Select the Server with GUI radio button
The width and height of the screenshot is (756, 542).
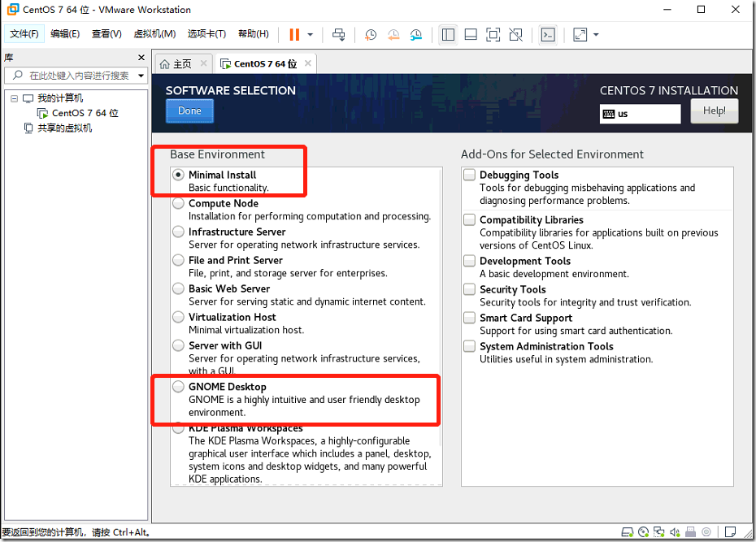coord(178,345)
